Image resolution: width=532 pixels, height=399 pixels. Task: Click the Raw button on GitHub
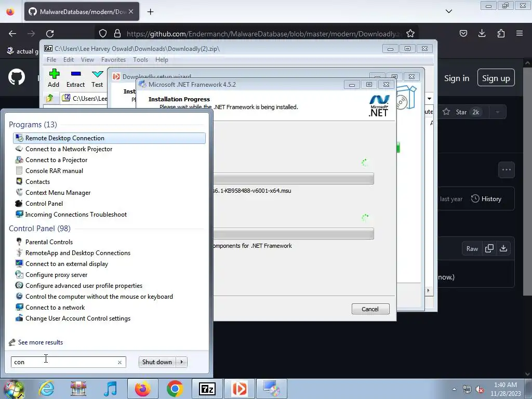tap(472, 248)
